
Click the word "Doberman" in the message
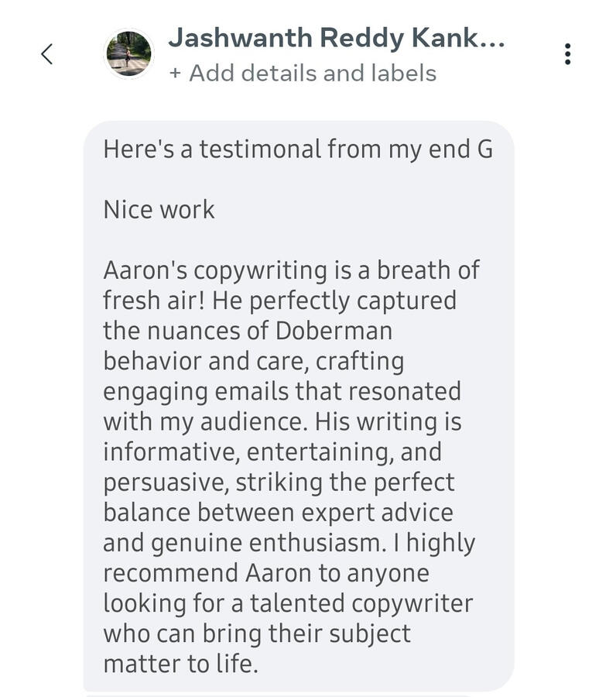(x=334, y=331)
